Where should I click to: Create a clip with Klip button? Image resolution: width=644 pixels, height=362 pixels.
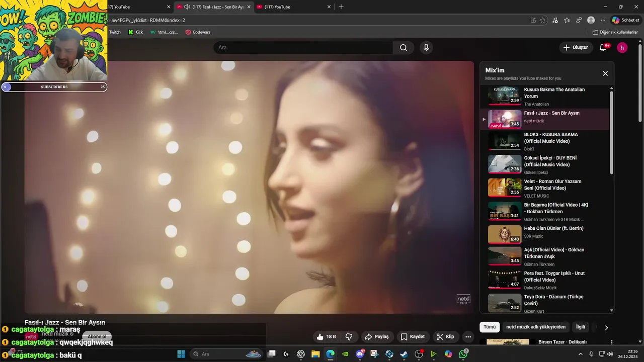[x=445, y=337]
